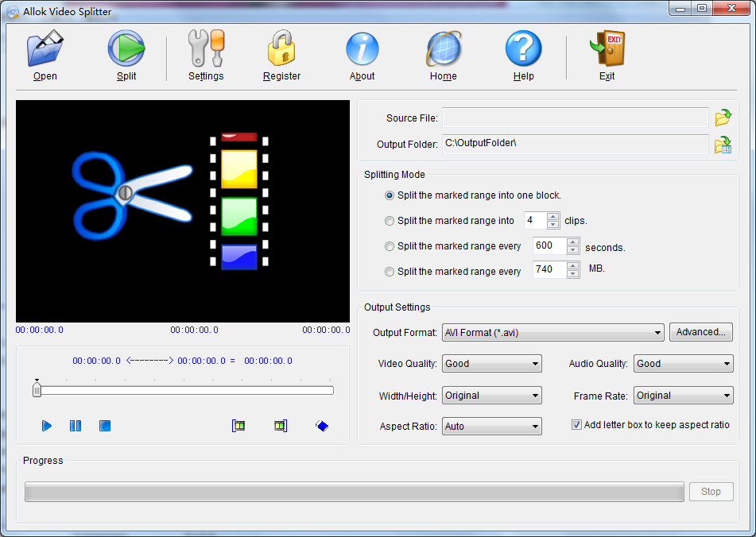
Task: Decrease MB value stepper down
Action: (573, 273)
